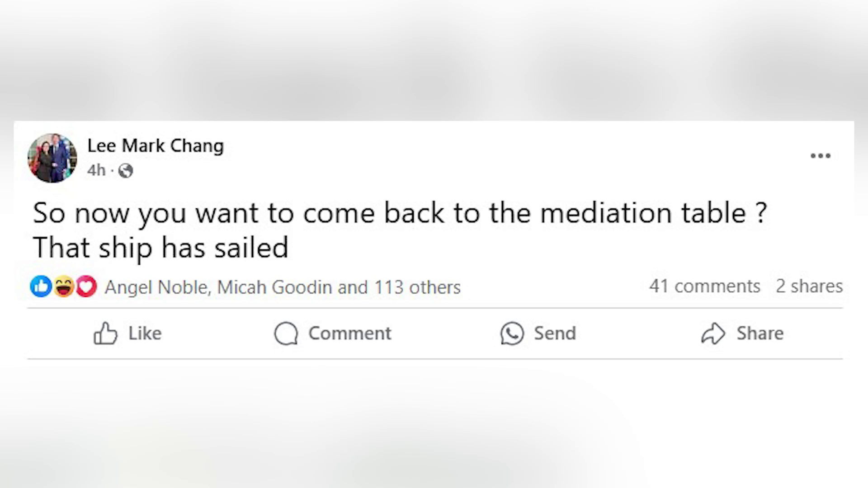Click the WhatsApp Send icon
This screenshot has height=488, width=868.
pos(512,333)
